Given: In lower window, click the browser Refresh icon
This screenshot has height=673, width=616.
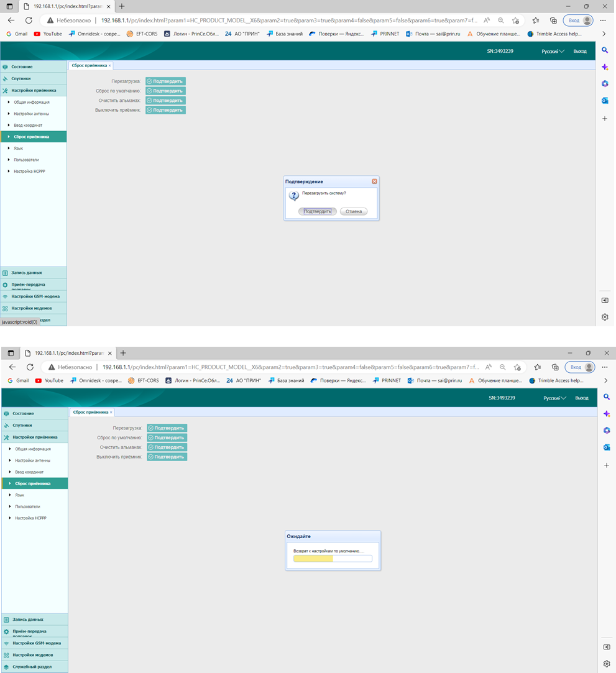Looking at the screenshot, I should 30,367.
